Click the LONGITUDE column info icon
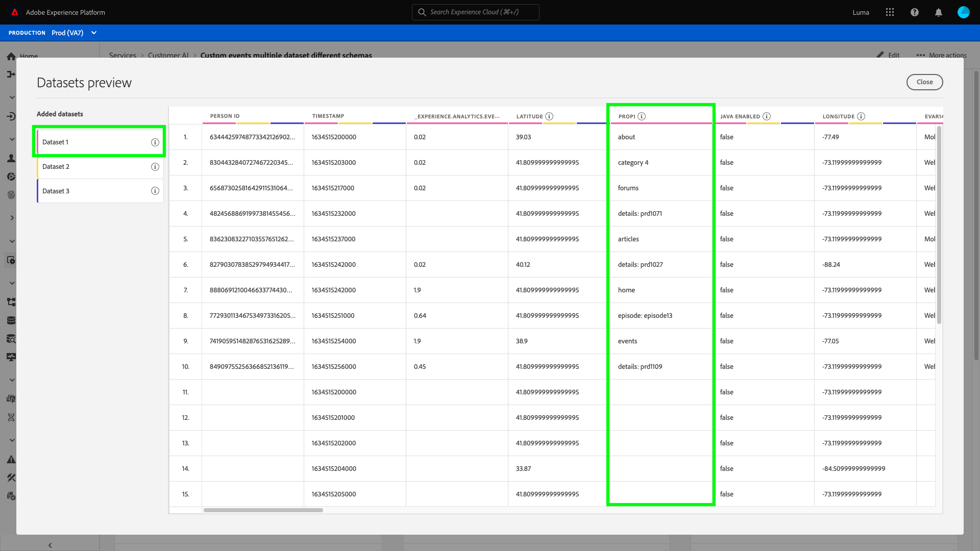This screenshot has width=980, height=551. coord(861,116)
